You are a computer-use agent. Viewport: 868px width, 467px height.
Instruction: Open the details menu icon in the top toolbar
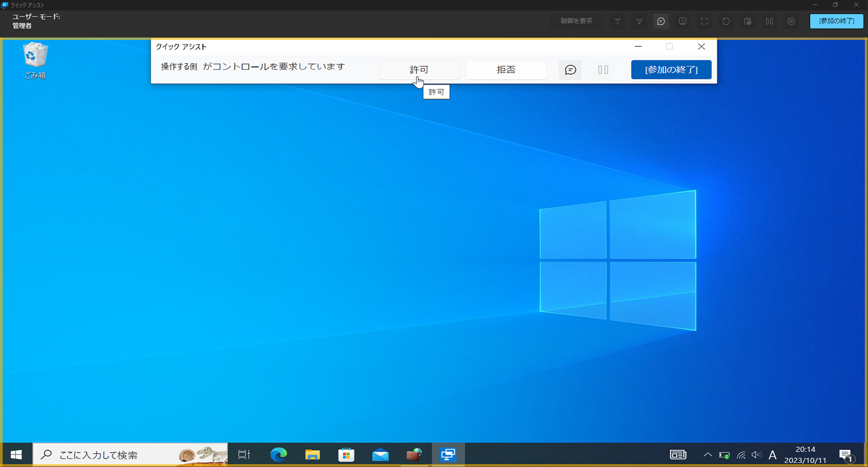[791, 21]
